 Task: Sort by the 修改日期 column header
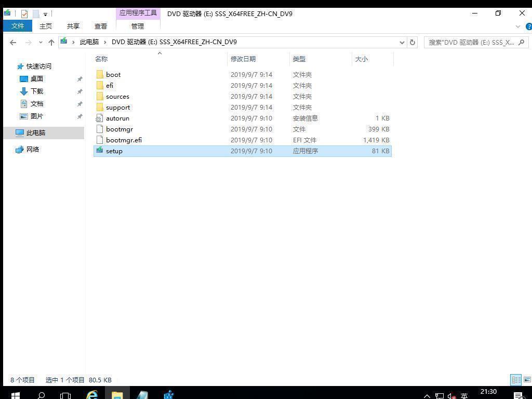(243, 59)
